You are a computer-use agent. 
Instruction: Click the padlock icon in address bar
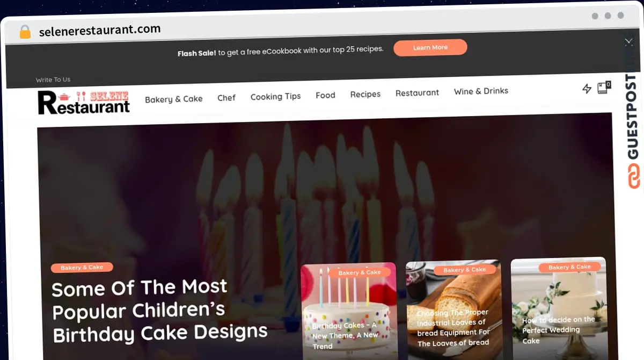25,32
